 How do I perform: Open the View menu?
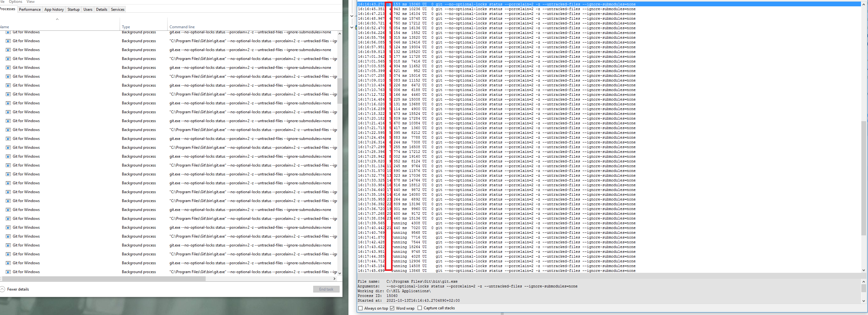tap(30, 2)
